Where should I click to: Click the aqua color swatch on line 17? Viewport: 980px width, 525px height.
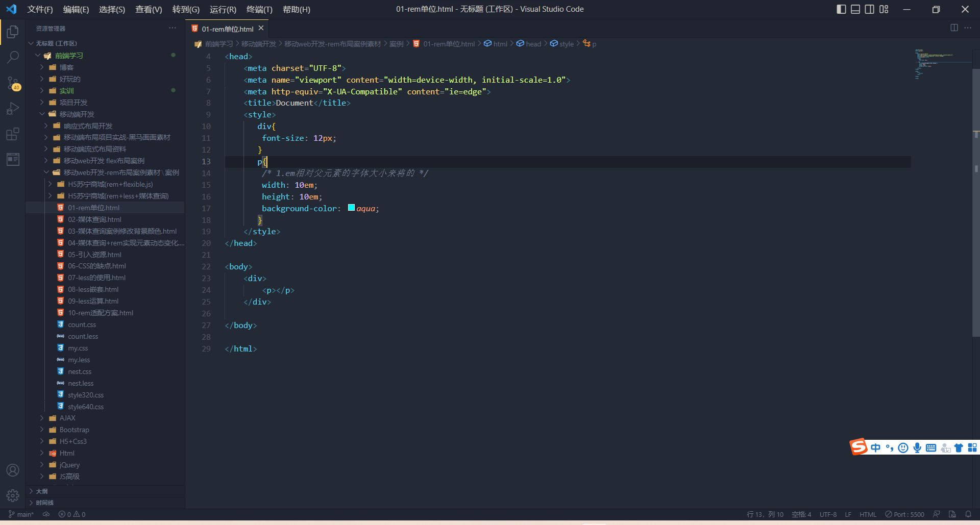(351, 208)
